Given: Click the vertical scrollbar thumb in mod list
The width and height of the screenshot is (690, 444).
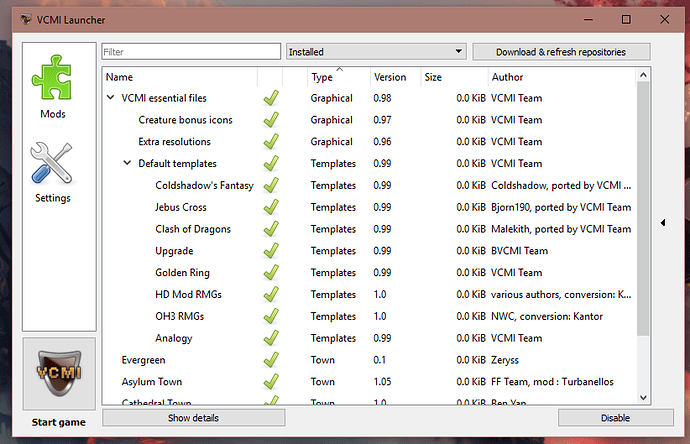Looking at the screenshot, I should (x=643, y=208).
